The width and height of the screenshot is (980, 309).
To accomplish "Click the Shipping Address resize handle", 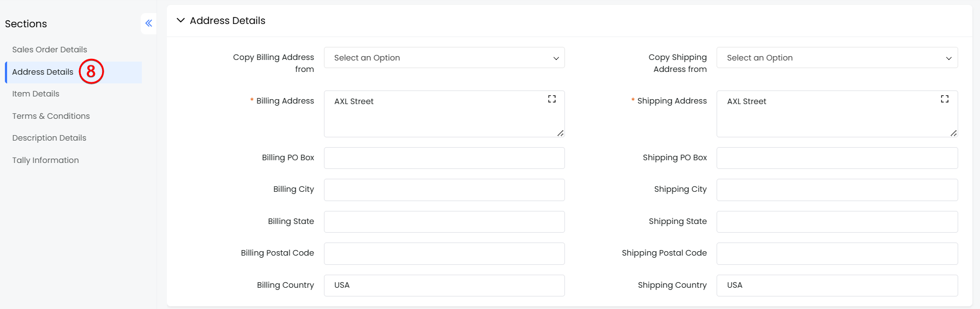I will pyautogui.click(x=953, y=133).
